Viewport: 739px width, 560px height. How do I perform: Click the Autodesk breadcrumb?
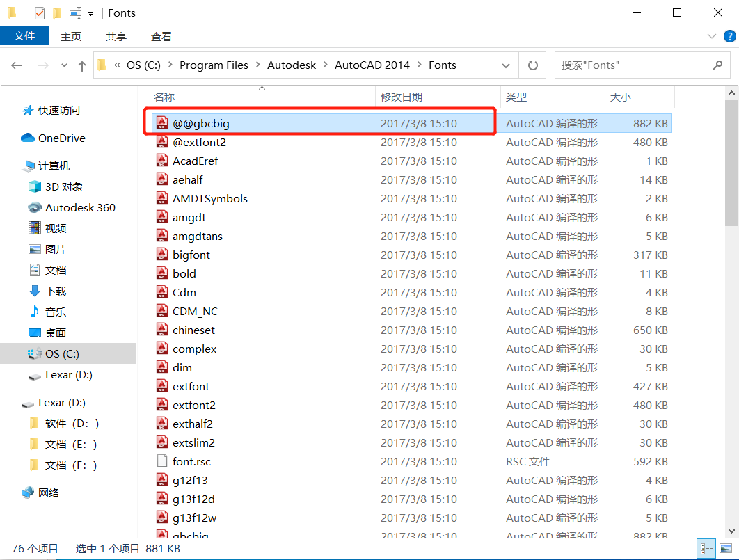[x=292, y=65]
